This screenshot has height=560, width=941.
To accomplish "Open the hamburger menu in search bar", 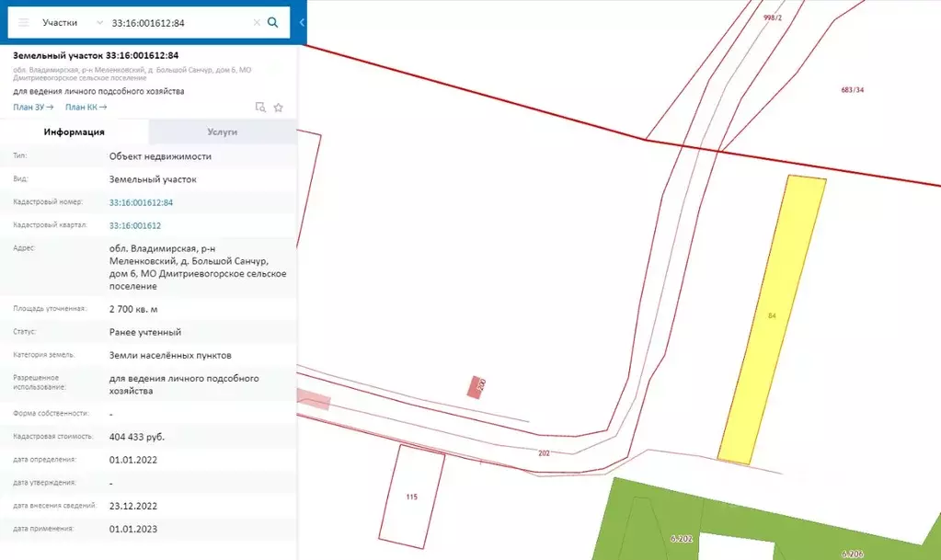I will [24, 22].
